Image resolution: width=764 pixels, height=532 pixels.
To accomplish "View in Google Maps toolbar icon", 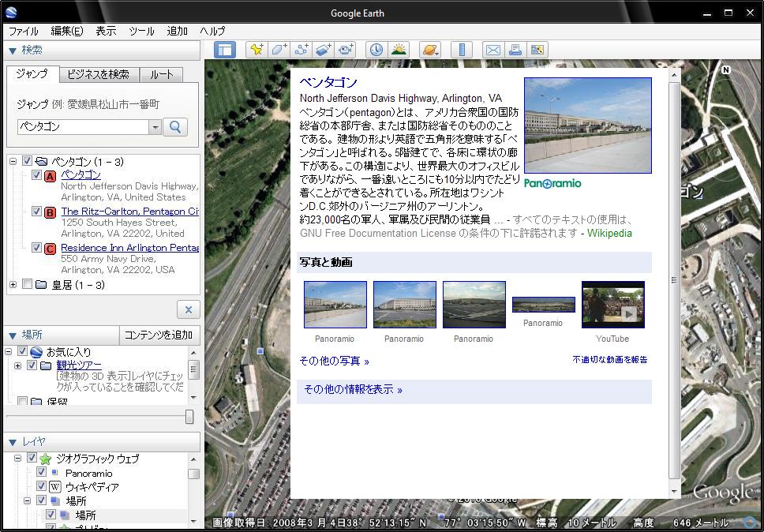I will point(537,50).
